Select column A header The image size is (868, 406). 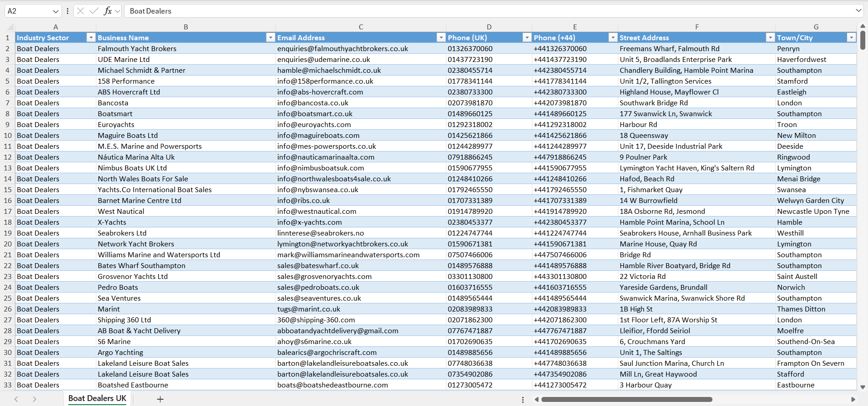tap(56, 27)
